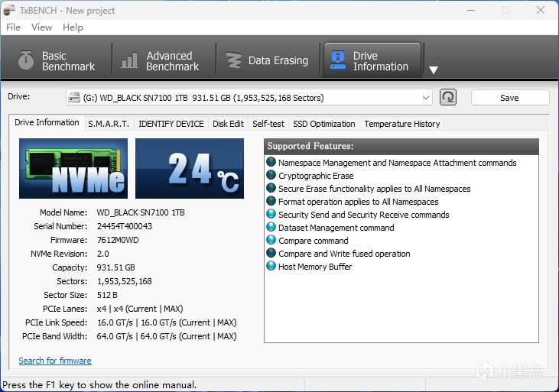This screenshot has width=559, height=392.
Task: Open the File menu
Action: (13, 28)
